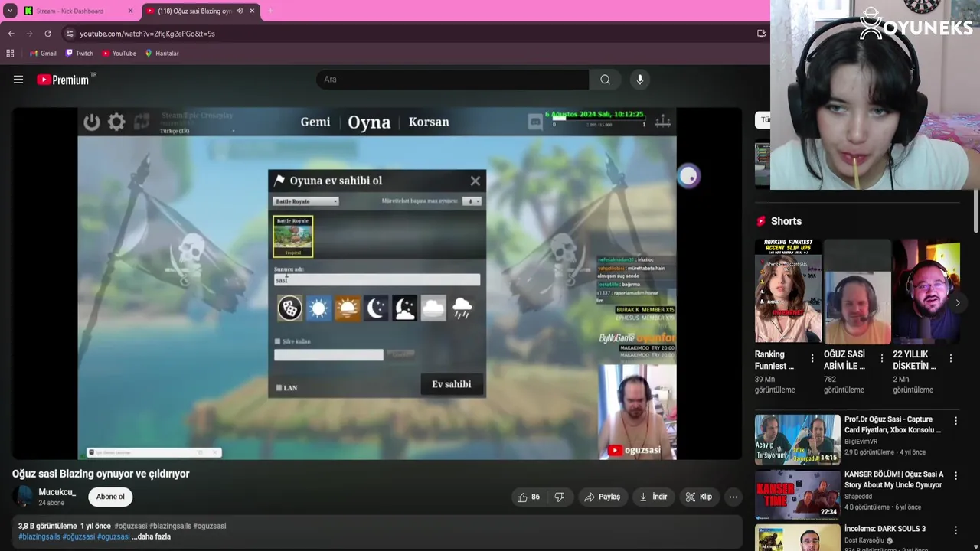
Task: Open site info icon in address bar
Action: click(x=70, y=34)
